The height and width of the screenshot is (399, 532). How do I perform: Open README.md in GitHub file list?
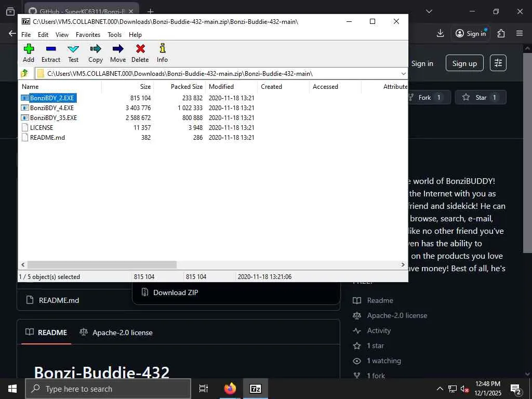(x=59, y=300)
